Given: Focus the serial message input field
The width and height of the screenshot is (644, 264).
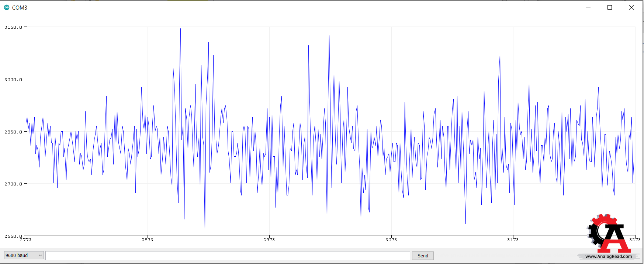Looking at the screenshot, I should [228, 256].
